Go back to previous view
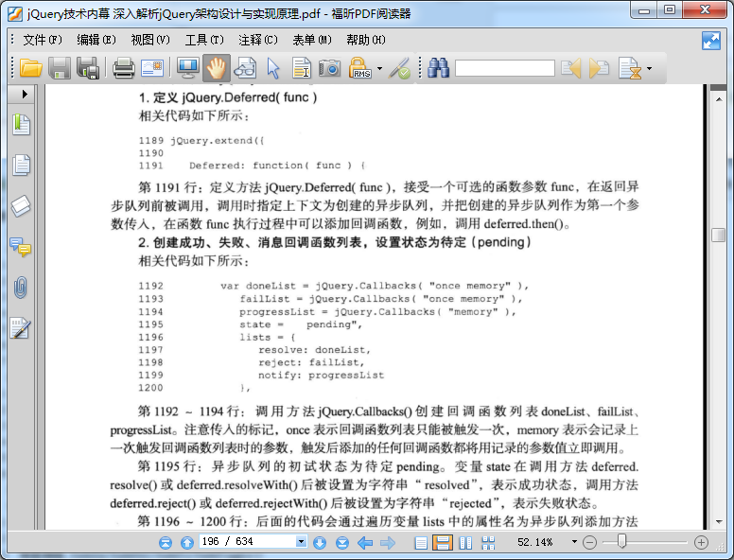Screen dimensions: 734x560 coord(365,543)
